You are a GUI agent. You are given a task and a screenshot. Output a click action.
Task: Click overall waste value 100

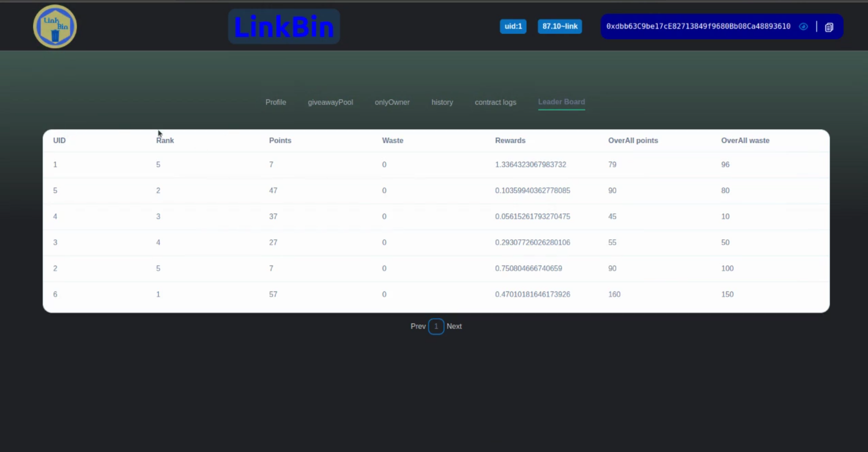coord(727,268)
